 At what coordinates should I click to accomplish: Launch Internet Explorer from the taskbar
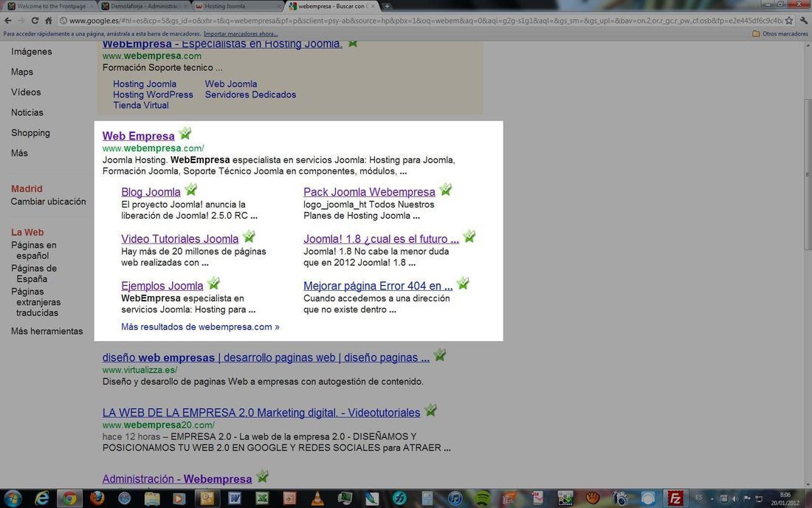pyautogui.click(x=42, y=498)
